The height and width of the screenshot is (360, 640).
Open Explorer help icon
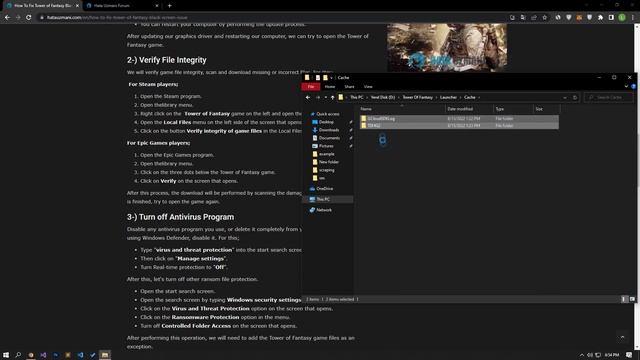(x=633, y=87)
